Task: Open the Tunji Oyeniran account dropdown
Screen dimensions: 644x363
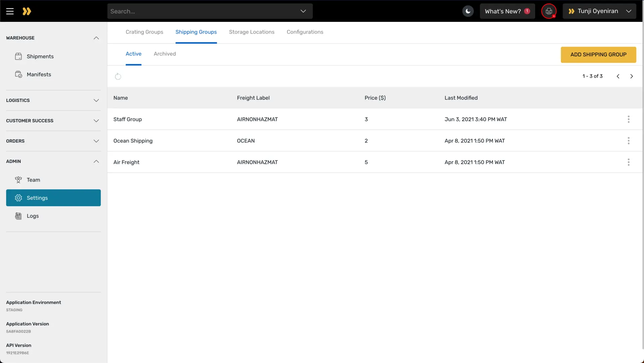Action: click(x=599, y=11)
